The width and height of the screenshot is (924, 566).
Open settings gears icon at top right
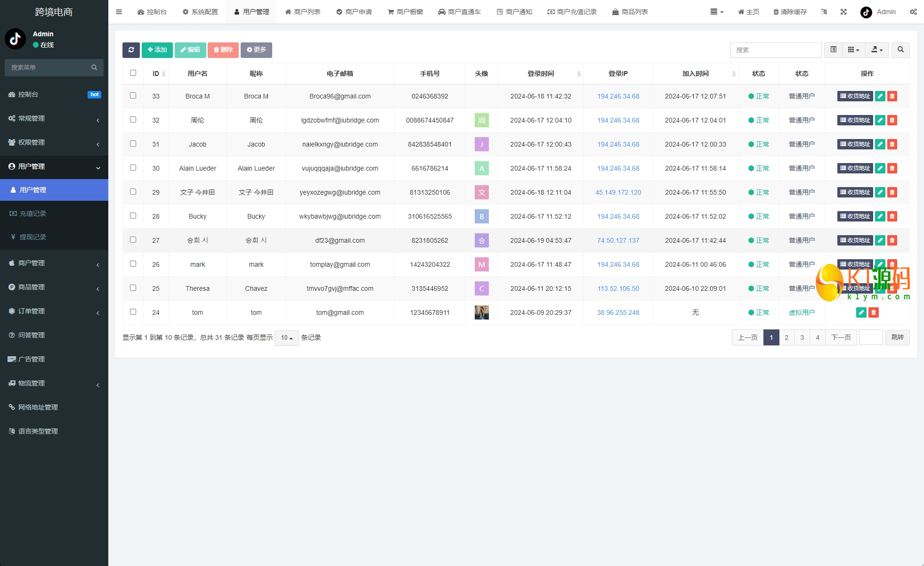913,12
